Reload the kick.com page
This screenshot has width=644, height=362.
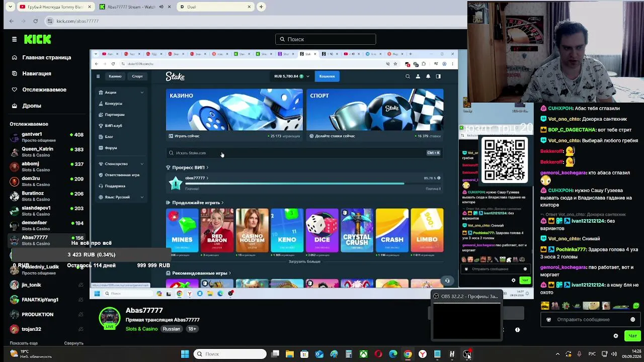tap(35, 21)
